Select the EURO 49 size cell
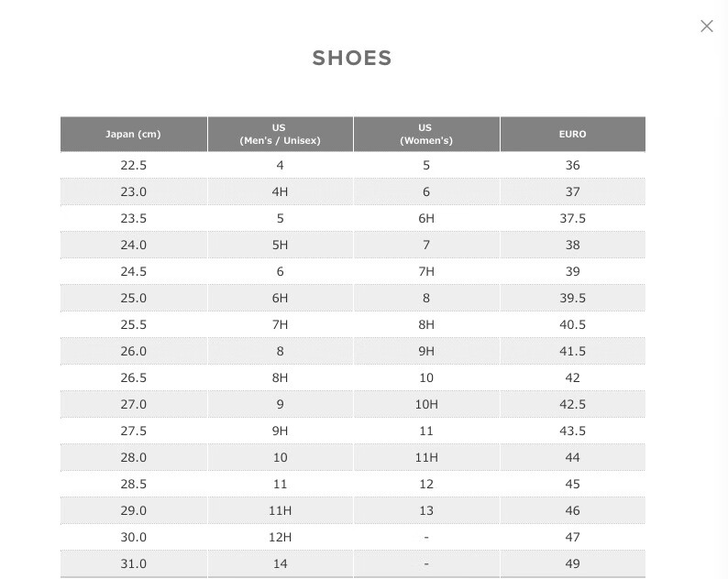This screenshot has width=728, height=579. click(x=572, y=564)
